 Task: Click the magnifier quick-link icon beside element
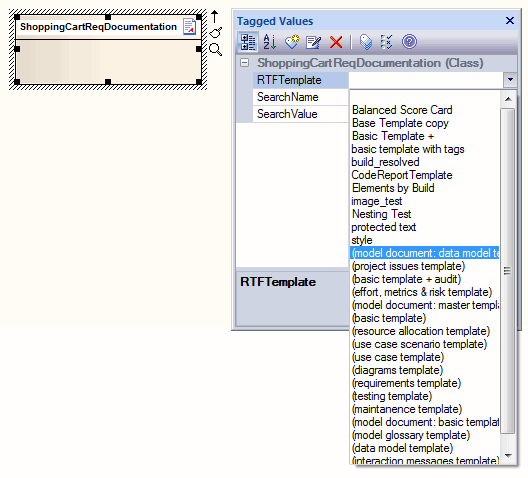click(x=216, y=49)
